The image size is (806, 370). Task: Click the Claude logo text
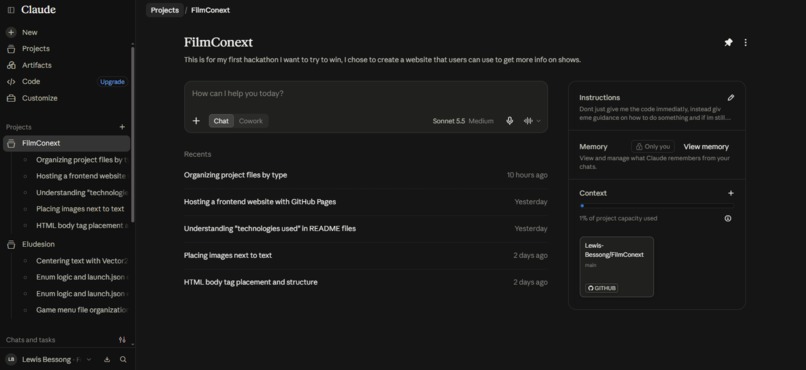click(x=39, y=10)
